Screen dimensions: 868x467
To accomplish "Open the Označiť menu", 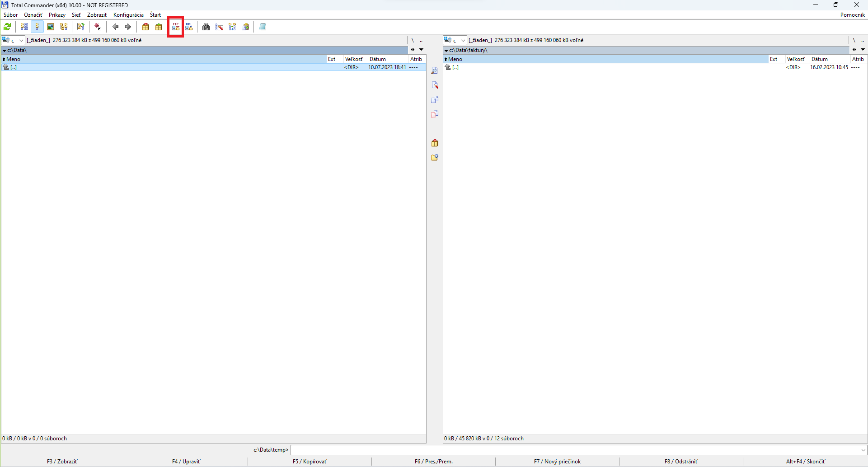I will pos(33,15).
